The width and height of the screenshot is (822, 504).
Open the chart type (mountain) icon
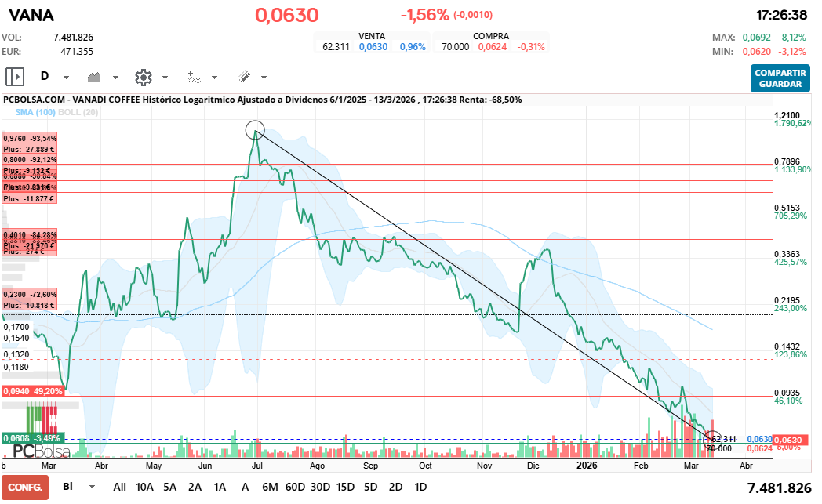(x=93, y=77)
